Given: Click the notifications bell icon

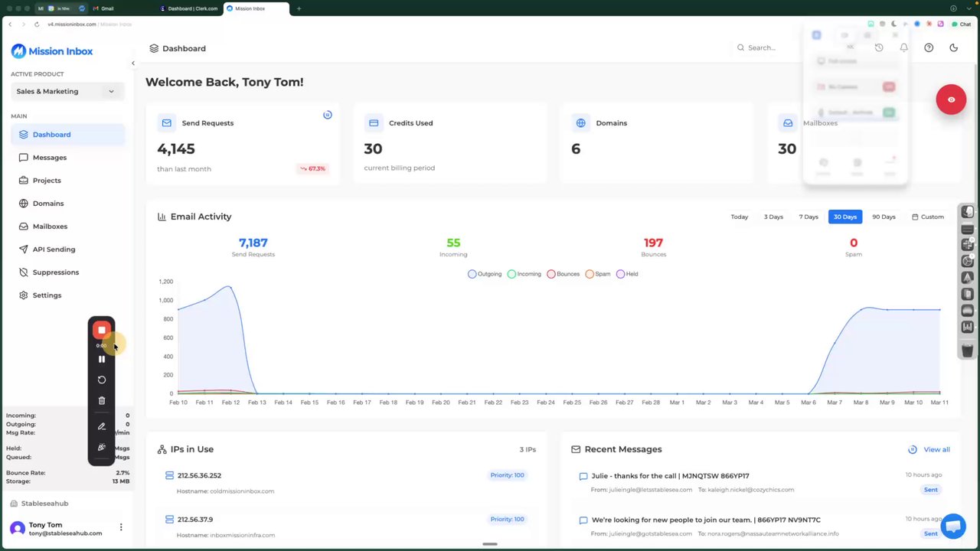Looking at the screenshot, I should point(903,47).
